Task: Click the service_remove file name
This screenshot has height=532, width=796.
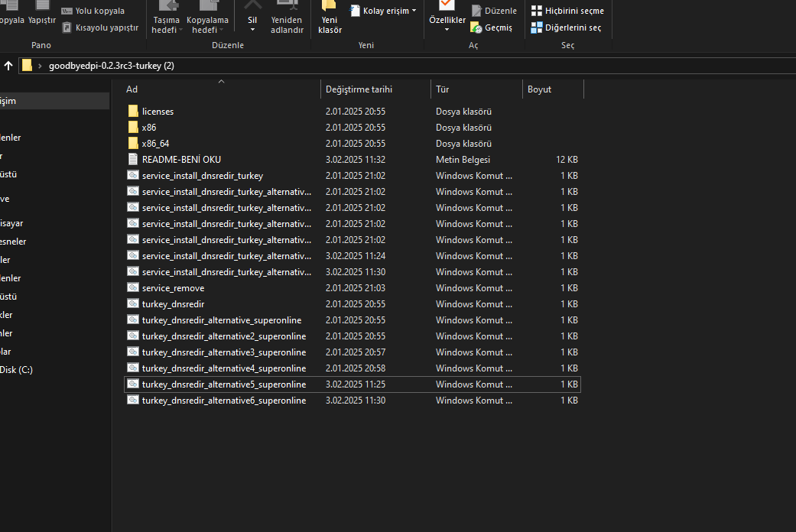Action: 173,288
